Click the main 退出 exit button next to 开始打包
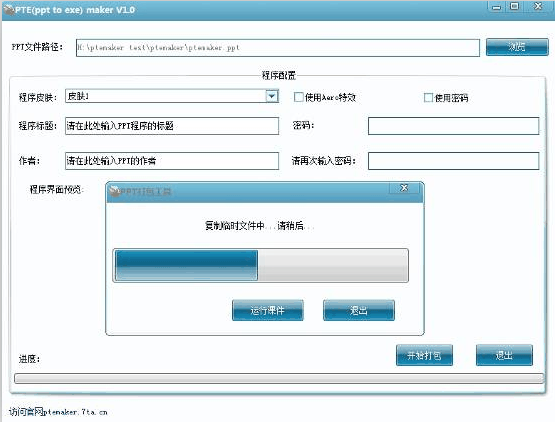Screen dimensions: 555x422 [x=504, y=355]
